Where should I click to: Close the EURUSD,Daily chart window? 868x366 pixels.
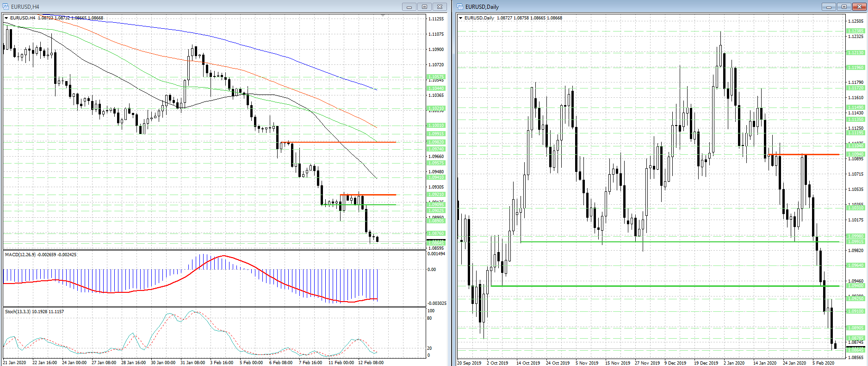point(860,6)
